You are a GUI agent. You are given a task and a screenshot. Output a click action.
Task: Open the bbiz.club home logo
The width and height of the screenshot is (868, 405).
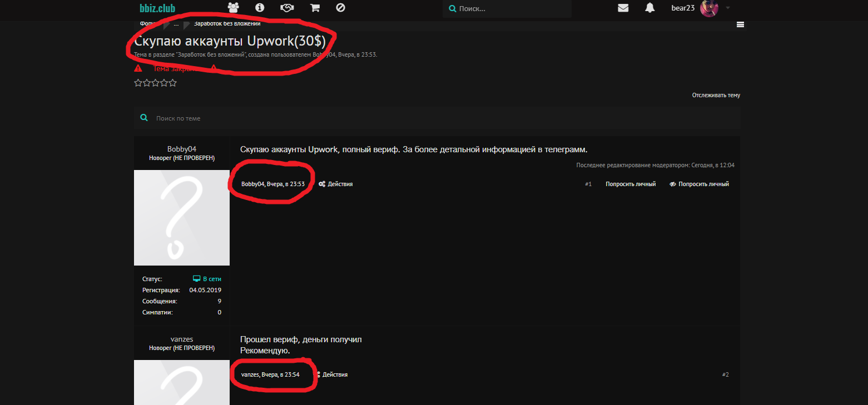157,8
